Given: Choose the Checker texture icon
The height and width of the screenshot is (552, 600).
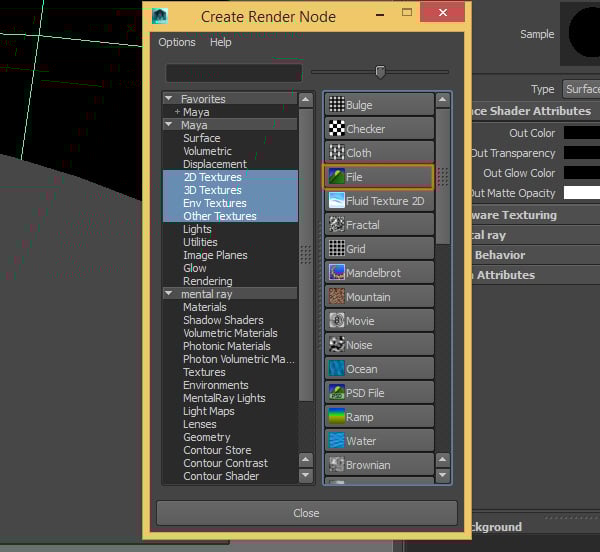Looking at the screenshot, I should point(337,129).
